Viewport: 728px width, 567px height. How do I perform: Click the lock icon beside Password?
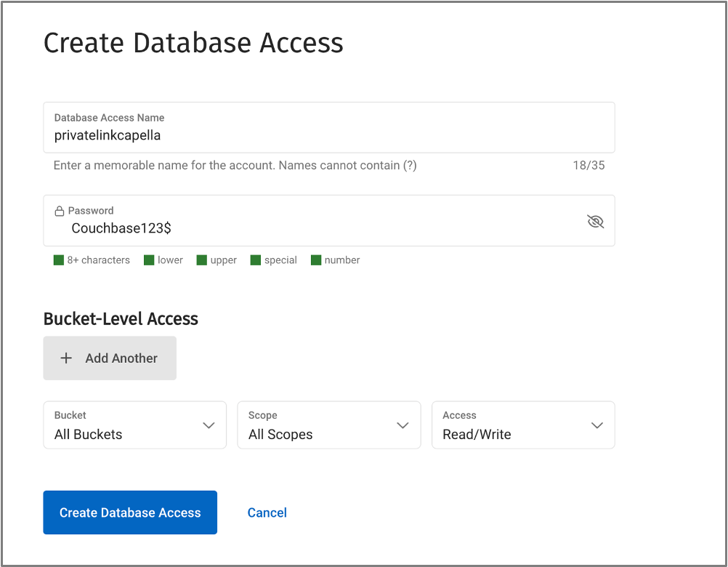click(x=60, y=212)
